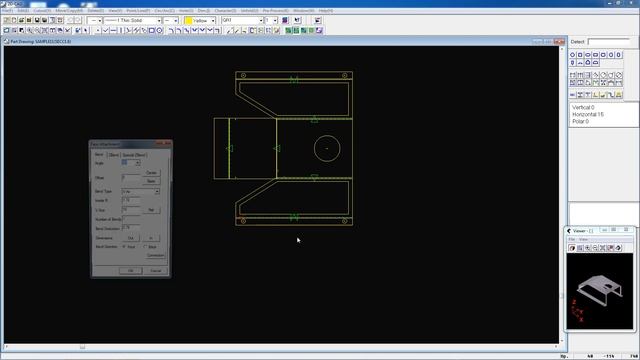Click the yellow color swatch in toolbar

[188, 20]
